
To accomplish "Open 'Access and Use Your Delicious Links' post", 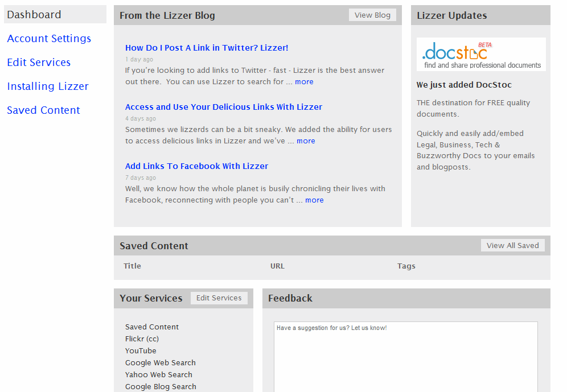I will pyautogui.click(x=224, y=107).
